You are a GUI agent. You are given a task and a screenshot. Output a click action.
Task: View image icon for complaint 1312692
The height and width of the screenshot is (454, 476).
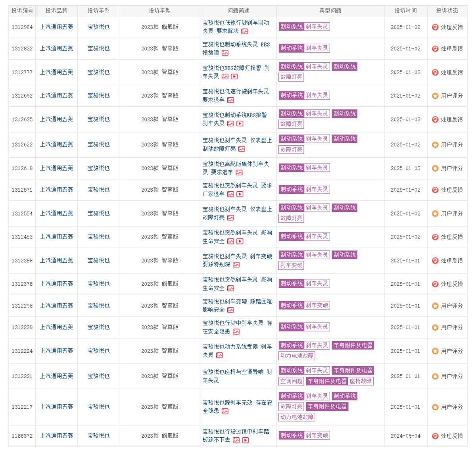click(230, 100)
